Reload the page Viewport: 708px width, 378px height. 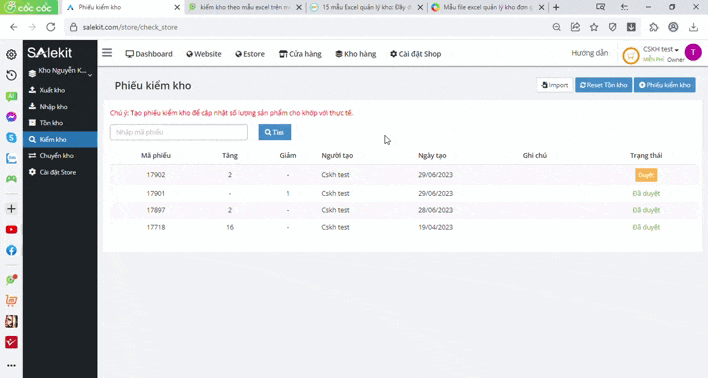point(51,27)
